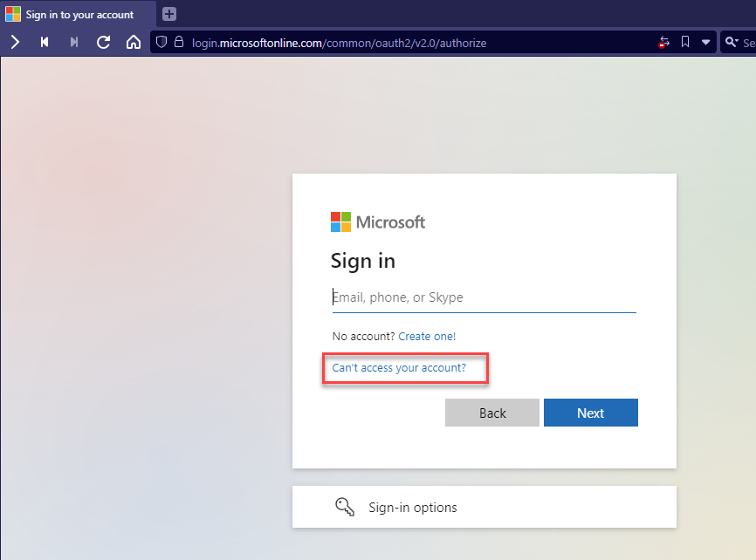
Task: Open 'Can't access your account?' link
Action: click(399, 368)
